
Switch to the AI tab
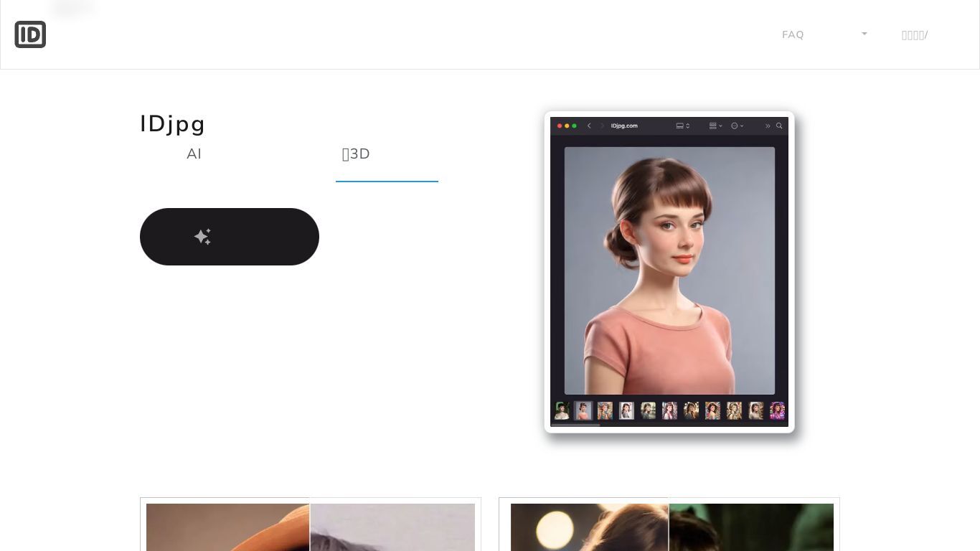(194, 154)
